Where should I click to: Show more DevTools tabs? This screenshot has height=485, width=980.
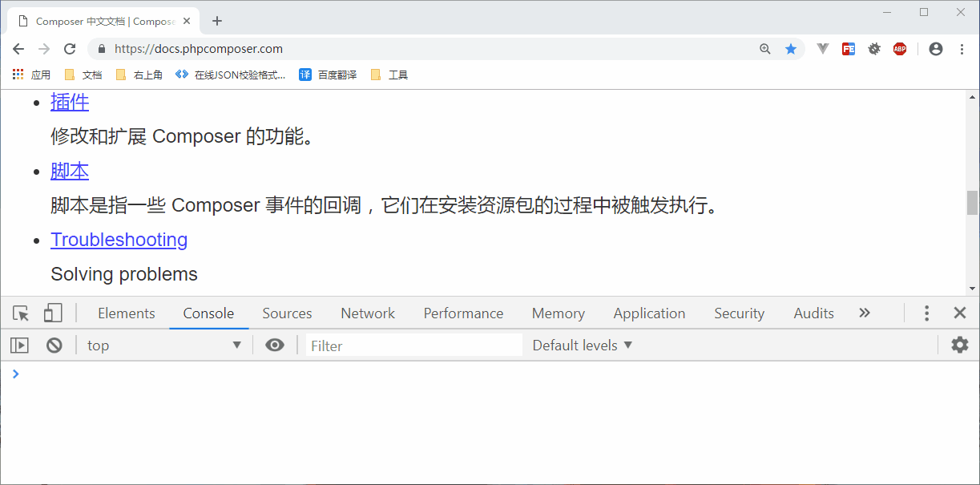tap(865, 313)
